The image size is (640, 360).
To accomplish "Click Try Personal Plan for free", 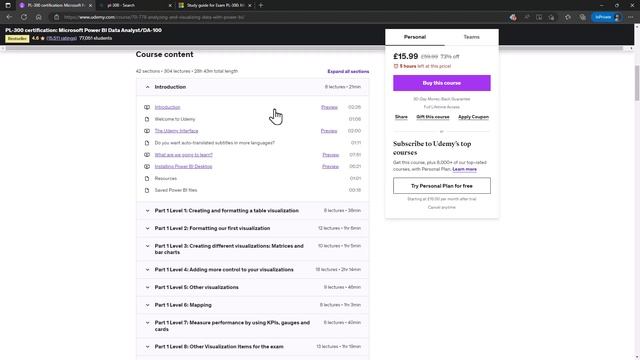I will pos(442,186).
